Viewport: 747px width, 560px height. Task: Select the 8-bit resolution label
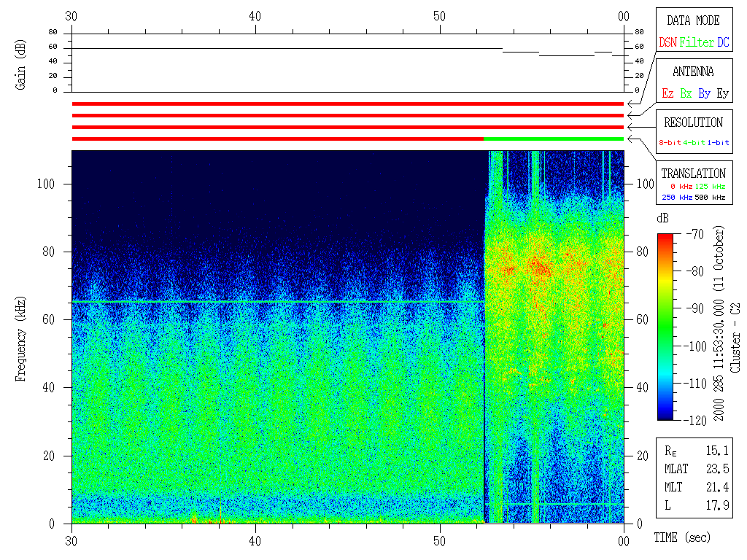[x=670, y=143]
